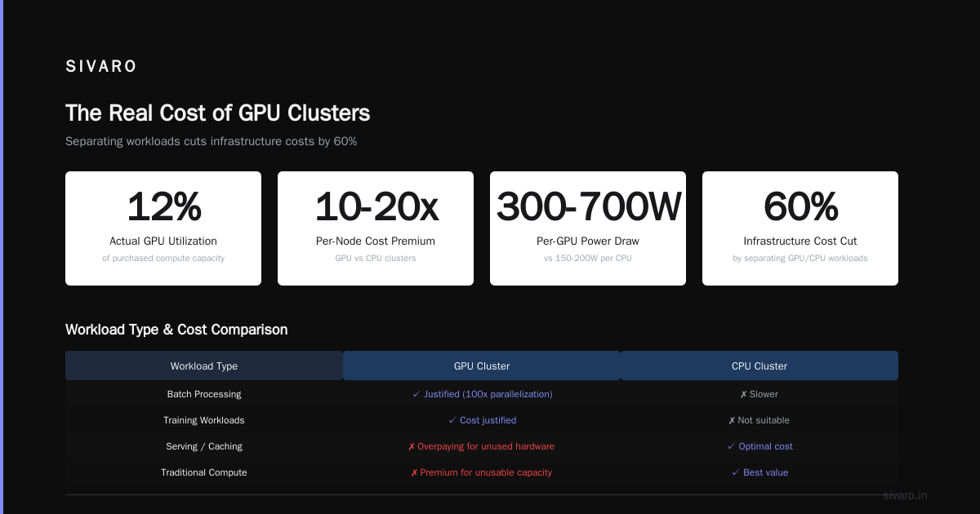Click the Optimal cost cell

759,446
